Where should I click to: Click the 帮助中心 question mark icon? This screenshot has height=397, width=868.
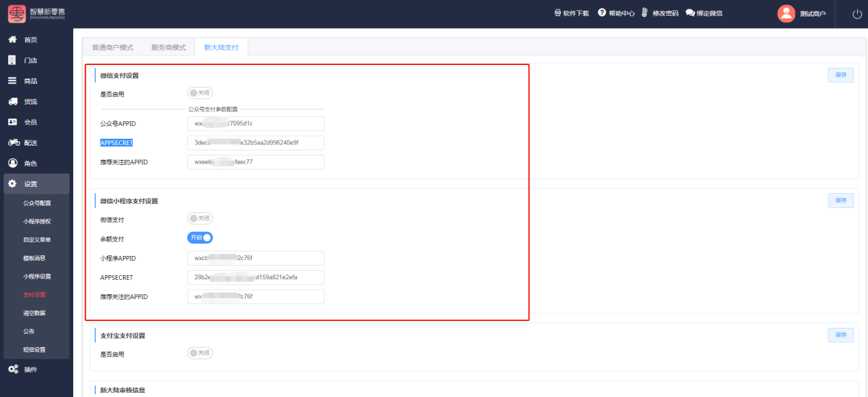click(x=602, y=13)
